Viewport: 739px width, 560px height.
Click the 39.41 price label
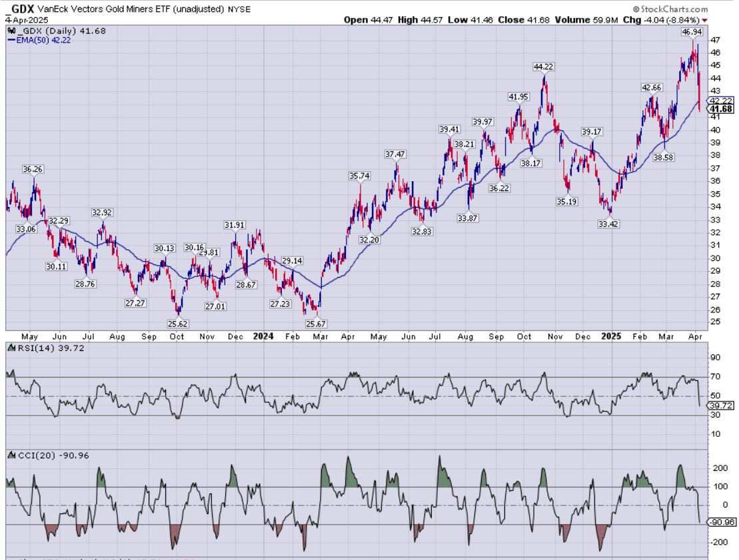[x=448, y=129]
